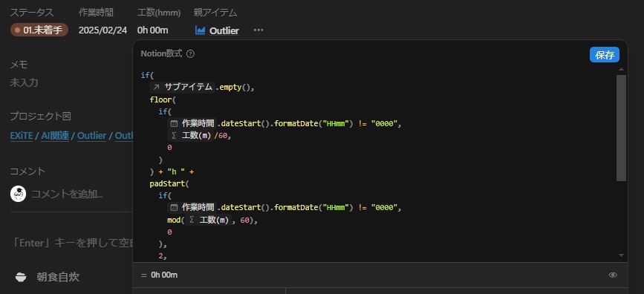Click the メモ property label
The image size is (644, 294).
[19, 65]
